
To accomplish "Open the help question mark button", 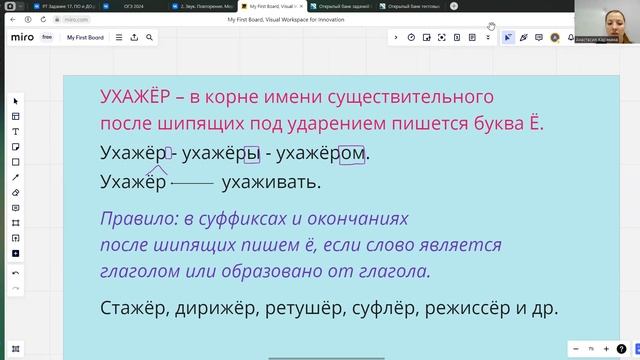I will coord(621,349).
